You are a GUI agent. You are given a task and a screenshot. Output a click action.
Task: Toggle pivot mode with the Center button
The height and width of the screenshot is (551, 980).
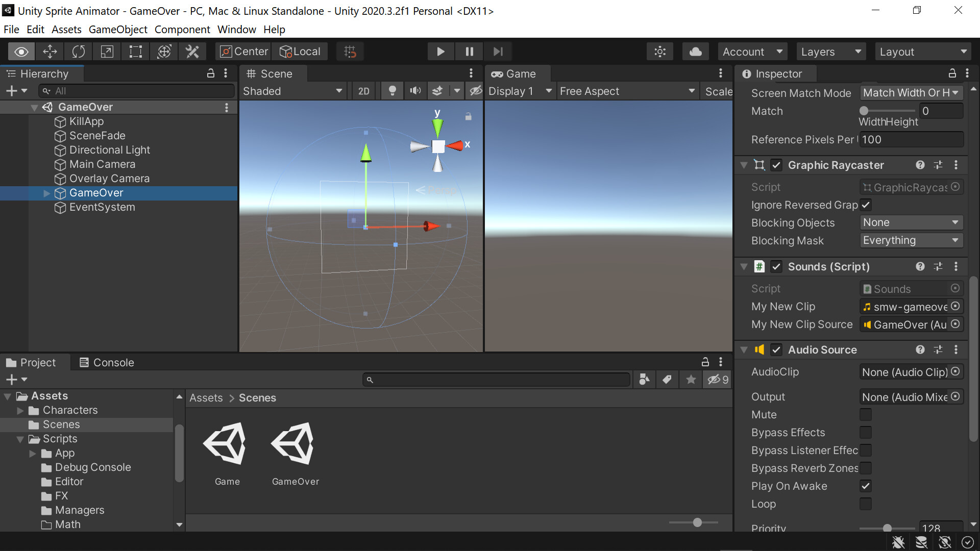pos(243,51)
